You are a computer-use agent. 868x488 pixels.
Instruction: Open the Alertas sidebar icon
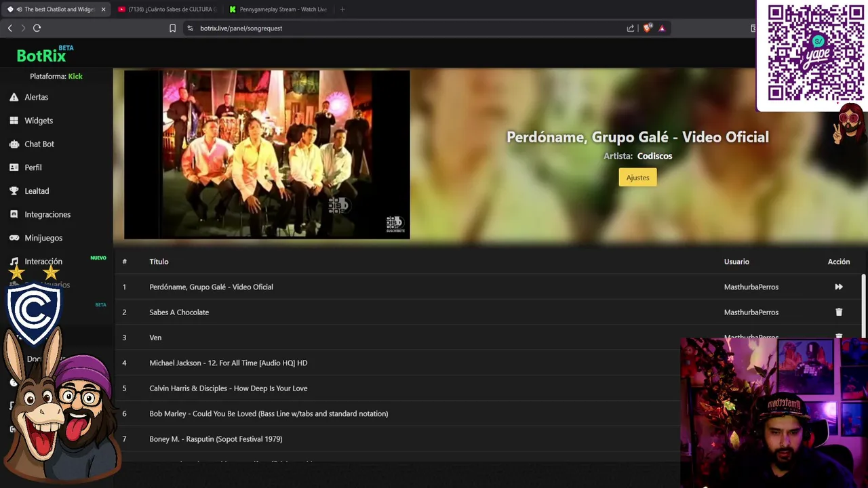coord(14,97)
